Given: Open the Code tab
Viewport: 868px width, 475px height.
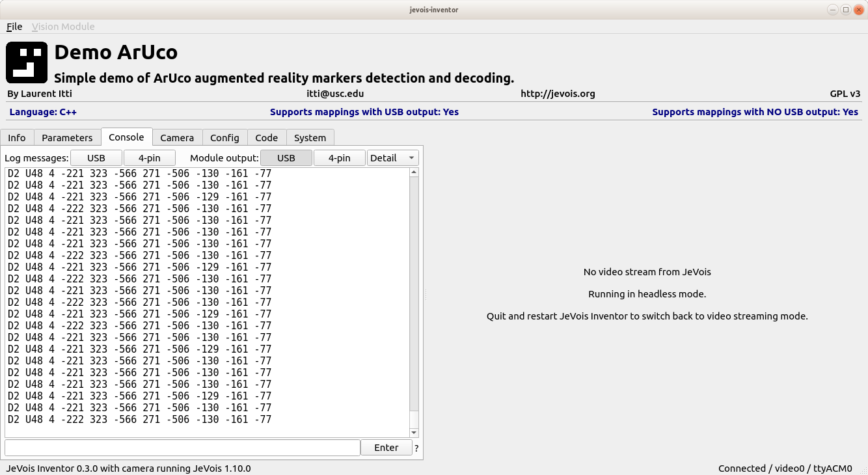Looking at the screenshot, I should 267,137.
